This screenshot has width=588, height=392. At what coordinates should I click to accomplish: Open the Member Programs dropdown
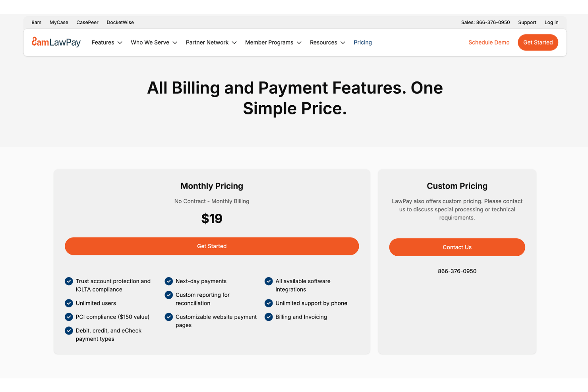pyautogui.click(x=273, y=42)
